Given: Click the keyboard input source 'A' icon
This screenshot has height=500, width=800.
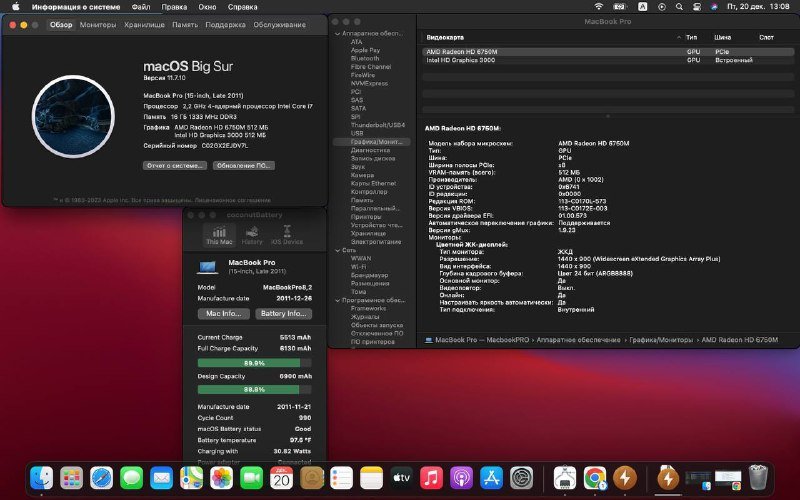Looking at the screenshot, I should point(642,7).
